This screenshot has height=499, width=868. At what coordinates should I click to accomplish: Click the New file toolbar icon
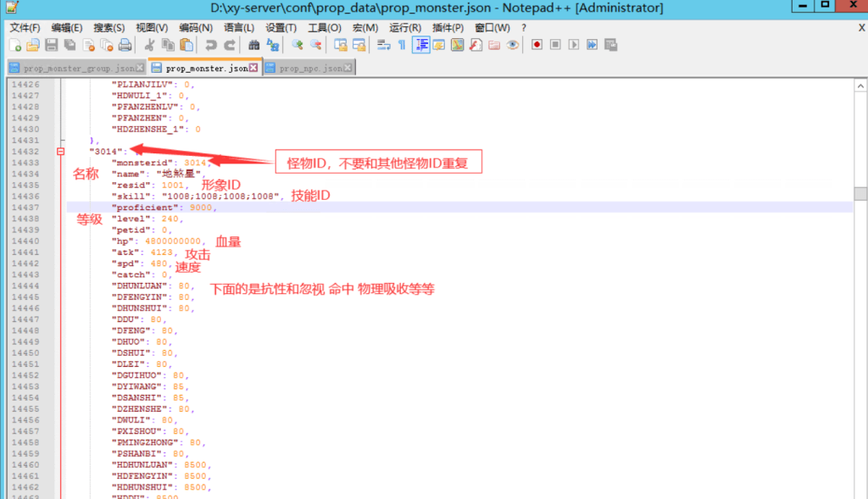click(x=15, y=45)
